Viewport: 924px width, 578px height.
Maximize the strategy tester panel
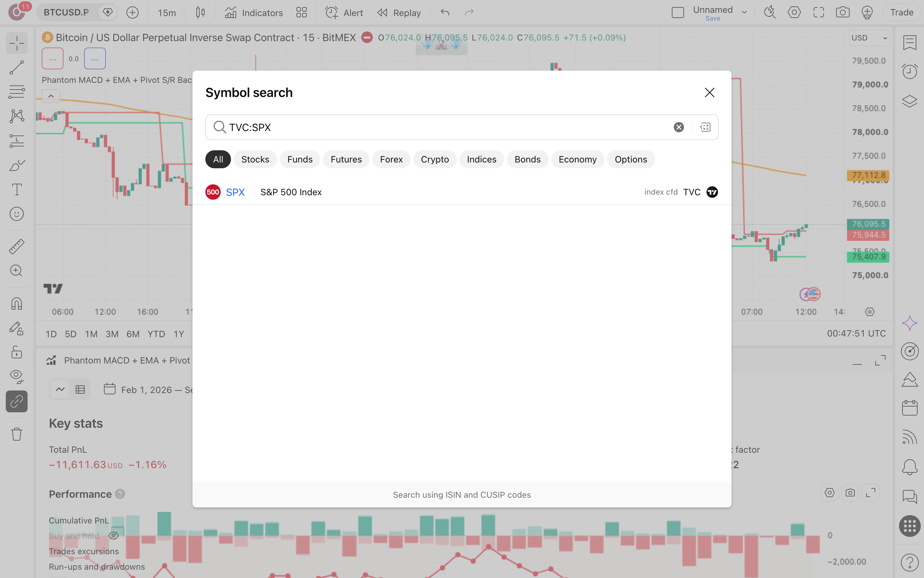pyautogui.click(x=880, y=360)
